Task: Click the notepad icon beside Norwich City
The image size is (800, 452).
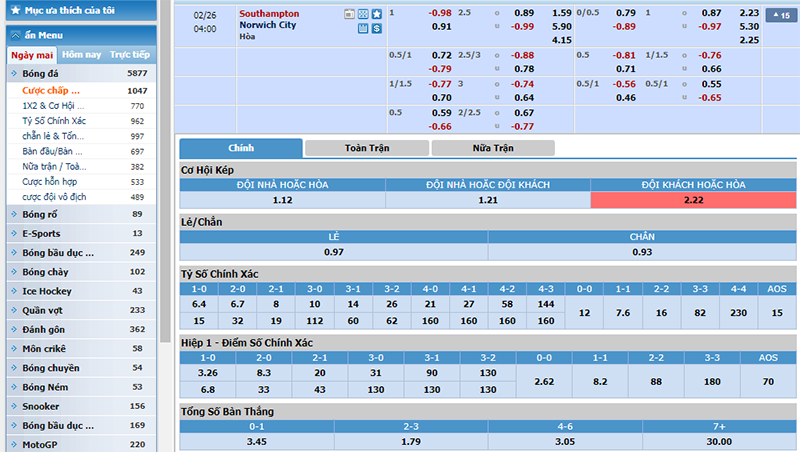Action: pos(363,28)
